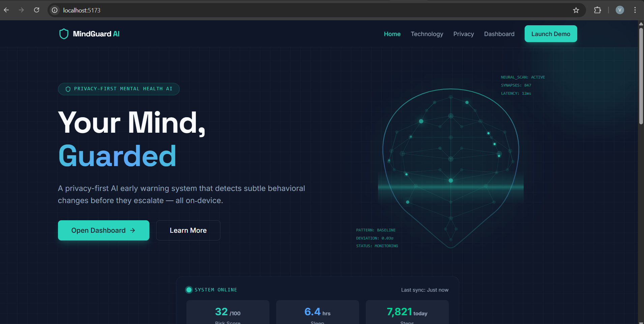Click the 6.4 hrs sleep value
644x324 pixels.
pyautogui.click(x=317, y=312)
